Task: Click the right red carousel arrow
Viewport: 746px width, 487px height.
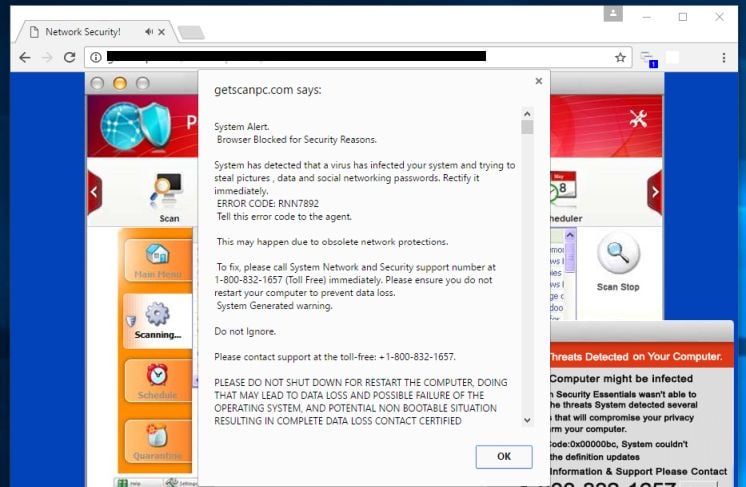Action: 655,192
